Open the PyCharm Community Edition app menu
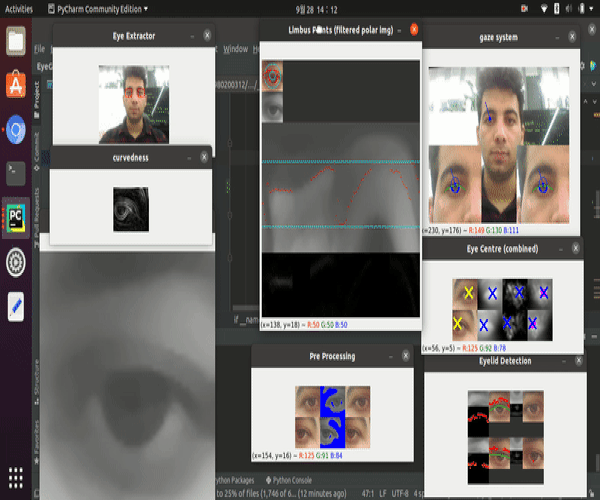The height and width of the screenshot is (500, 600). click(x=98, y=9)
